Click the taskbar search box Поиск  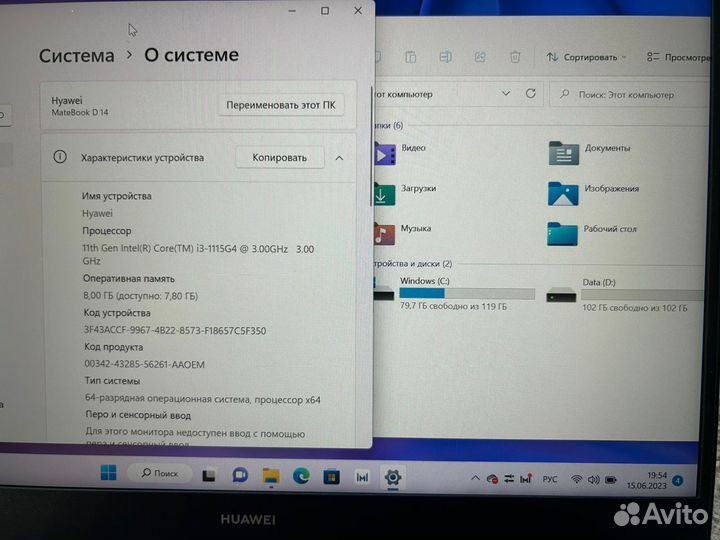[x=160, y=473]
